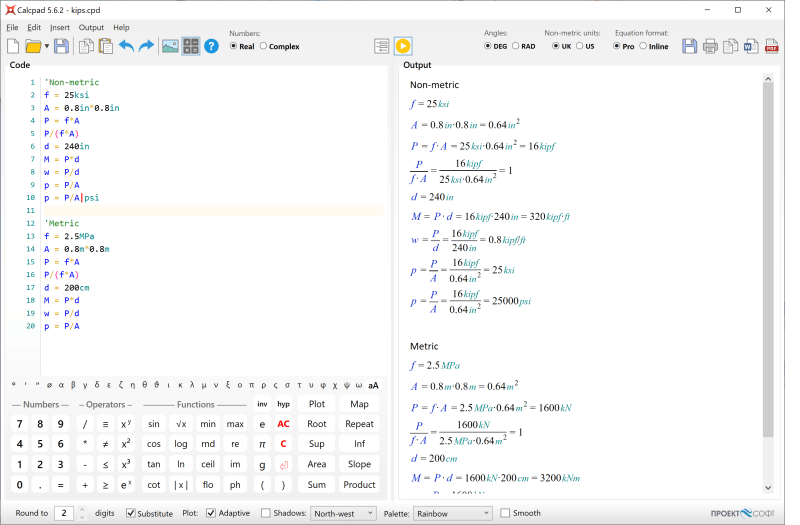Redo the edit with the right arrow
Screen dimensions: 800x525
coord(146,46)
